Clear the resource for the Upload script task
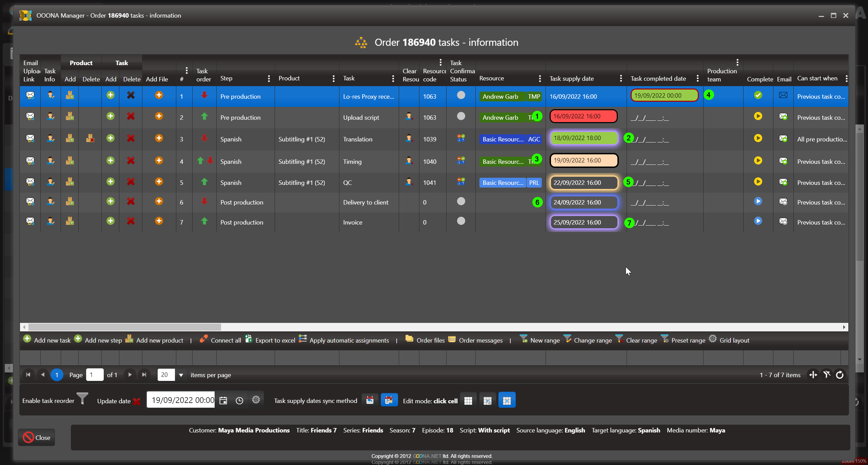Viewport: 868px width, 465px height. pyautogui.click(x=409, y=117)
